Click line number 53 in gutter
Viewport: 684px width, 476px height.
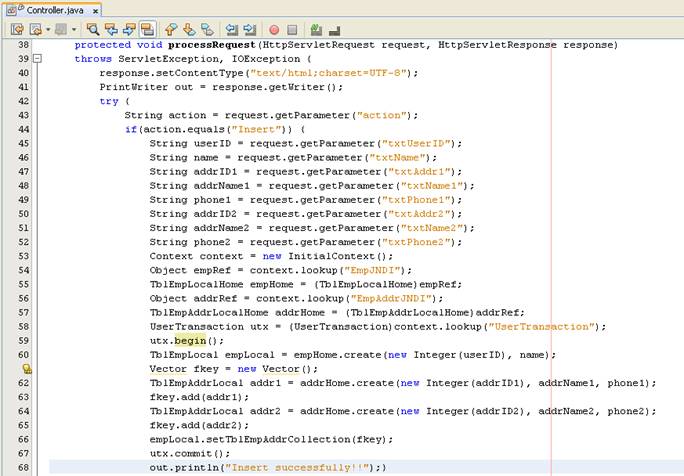click(24, 256)
